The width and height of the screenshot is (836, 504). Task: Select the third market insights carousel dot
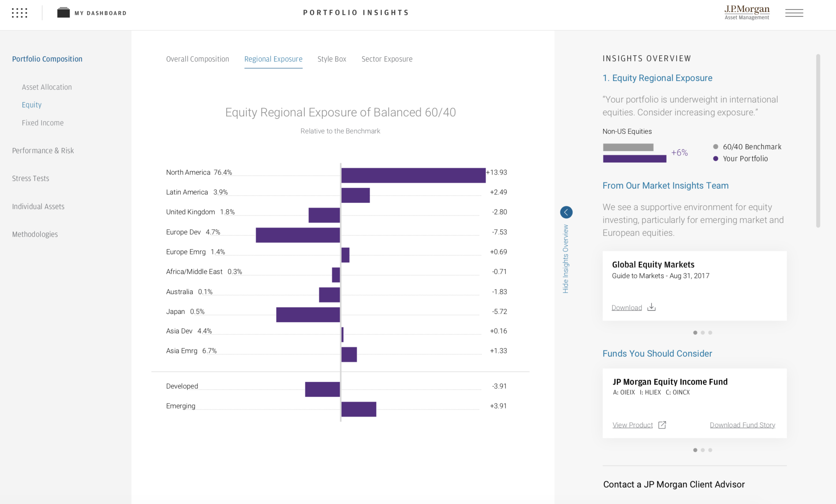tap(710, 333)
